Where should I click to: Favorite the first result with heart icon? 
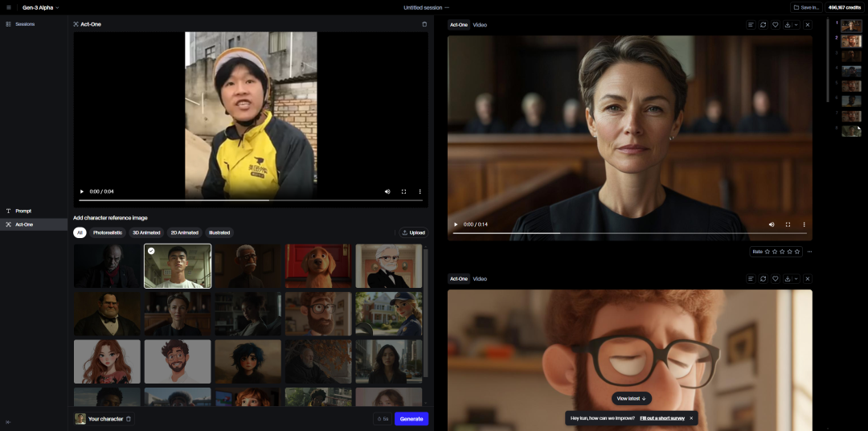[776, 25]
